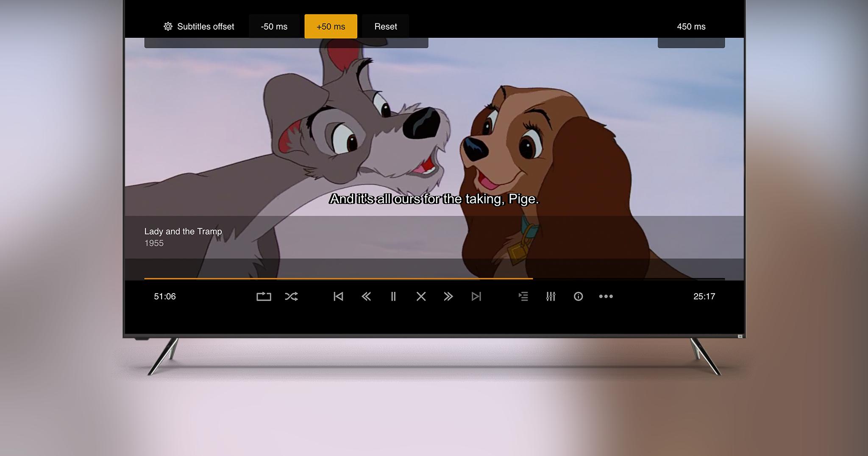Click the 450 ms offset value
This screenshot has width=868, height=456.
coord(691,27)
